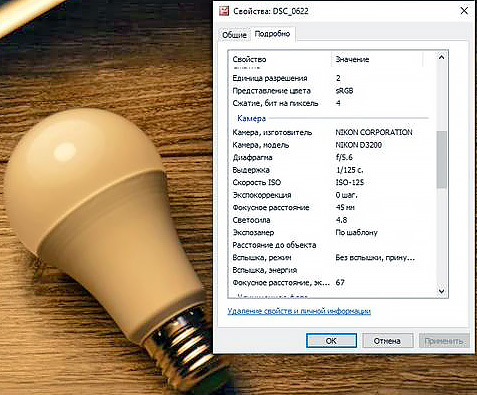
Task: Click the 67 value in the last row
Action: coord(340,283)
